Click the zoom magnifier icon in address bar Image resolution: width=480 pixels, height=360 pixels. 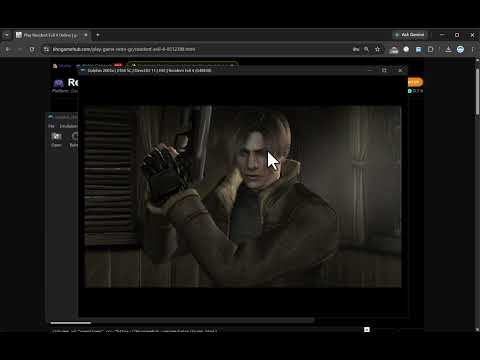pyautogui.click(x=366, y=49)
